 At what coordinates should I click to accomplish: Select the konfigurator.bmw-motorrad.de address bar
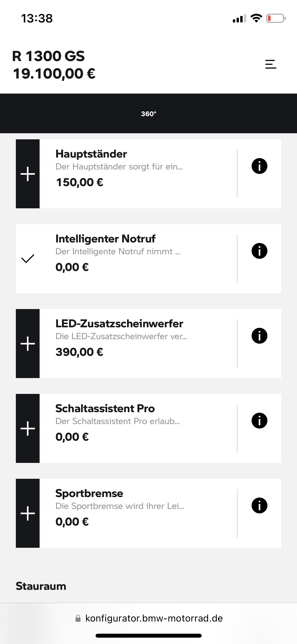pyautogui.click(x=149, y=618)
